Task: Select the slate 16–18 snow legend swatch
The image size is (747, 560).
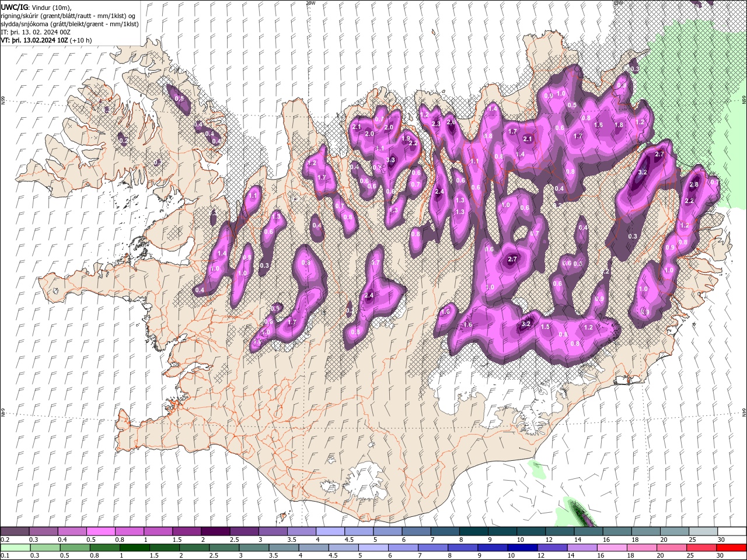Action: pyautogui.click(x=617, y=531)
